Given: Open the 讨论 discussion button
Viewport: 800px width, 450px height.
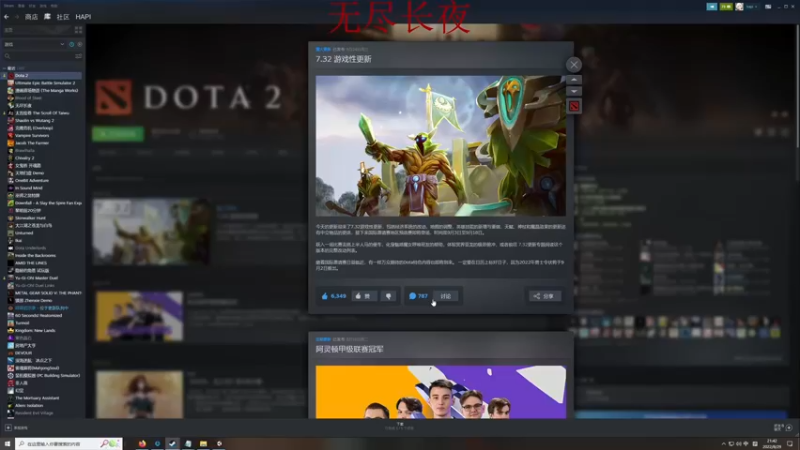Looking at the screenshot, I should pos(445,296).
